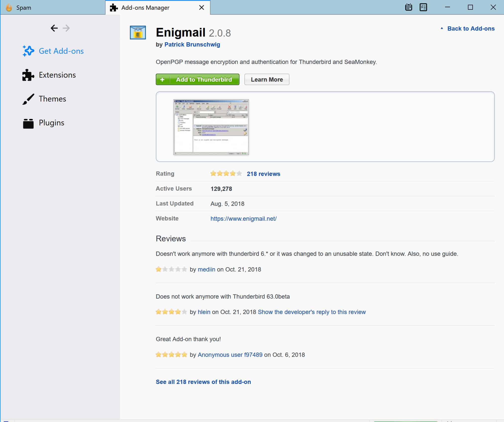Click the four-star rating by hlein
The width and height of the screenshot is (504, 422).
point(171,312)
